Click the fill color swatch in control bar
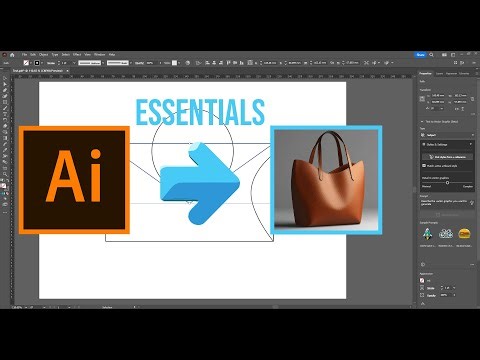480x360 pixels. pyautogui.click(x=26, y=63)
